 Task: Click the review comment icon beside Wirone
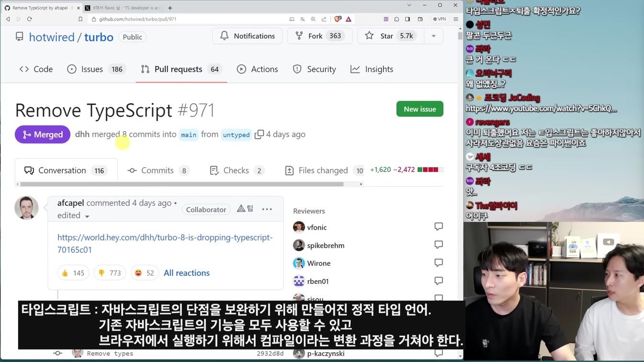point(438,263)
